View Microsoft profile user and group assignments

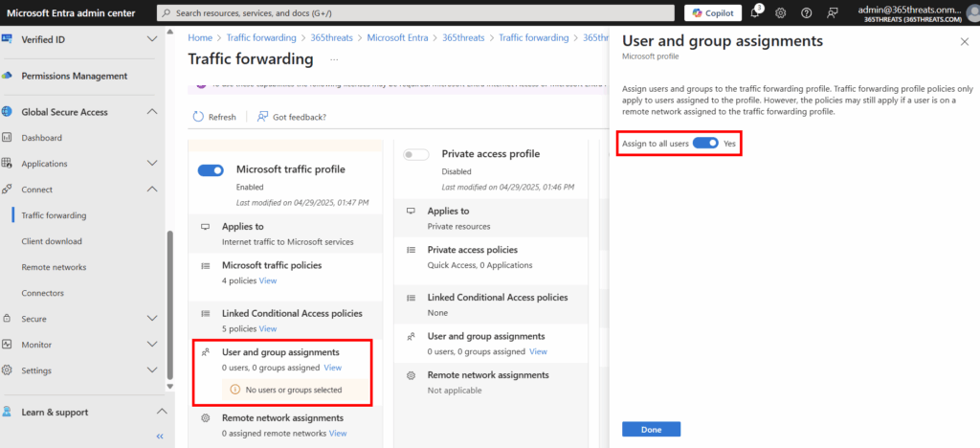coord(332,368)
